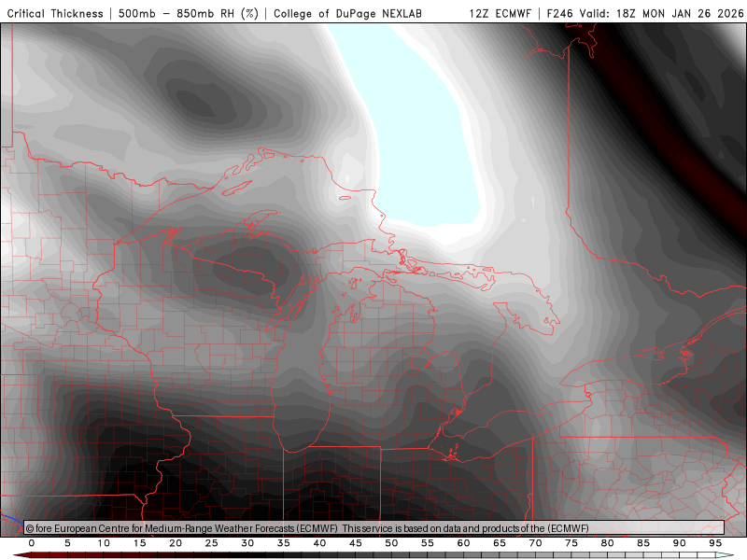Click the '40' value on the color scale

tap(319, 543)
